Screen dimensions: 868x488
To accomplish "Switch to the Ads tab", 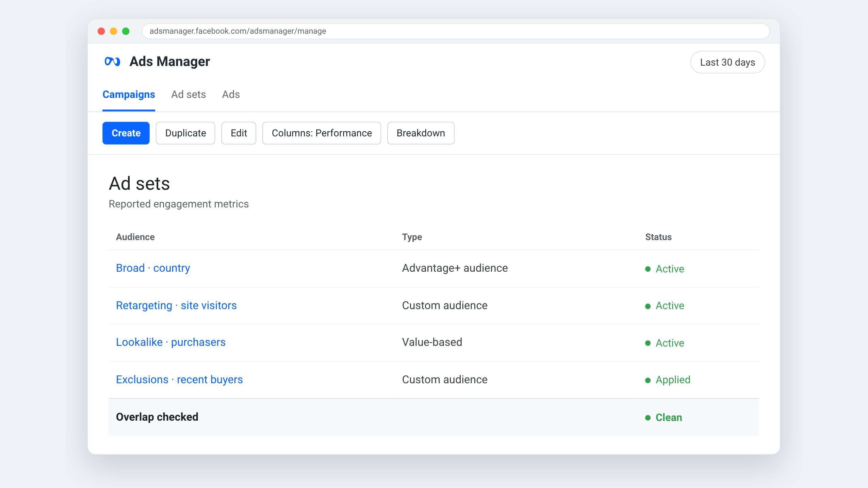I will (231, 95).
